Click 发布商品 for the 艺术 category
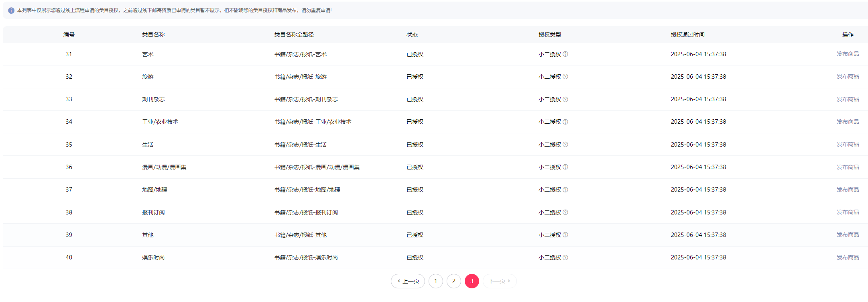The height and width of the screenshot is (302, 868). tap(848, 54)
